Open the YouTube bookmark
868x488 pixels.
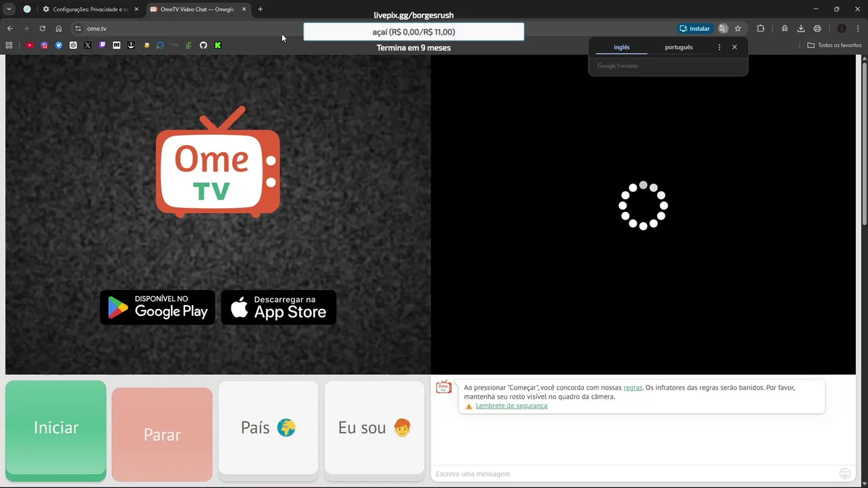(x=30, y=45)
